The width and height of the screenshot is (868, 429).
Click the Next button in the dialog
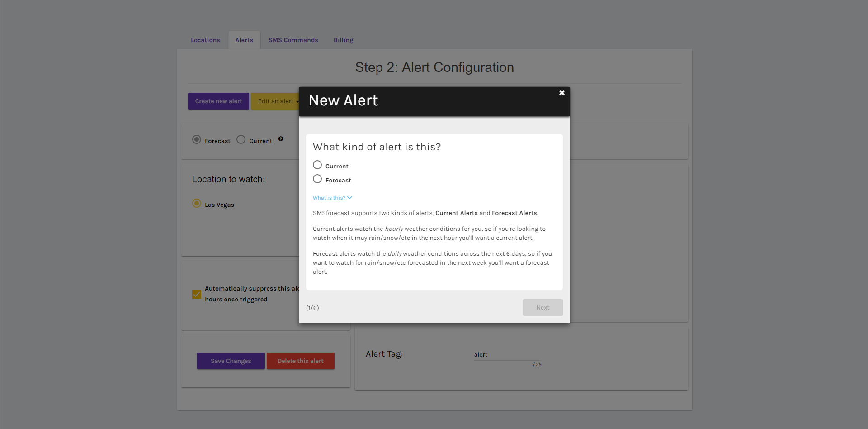(x=542, y=308)
